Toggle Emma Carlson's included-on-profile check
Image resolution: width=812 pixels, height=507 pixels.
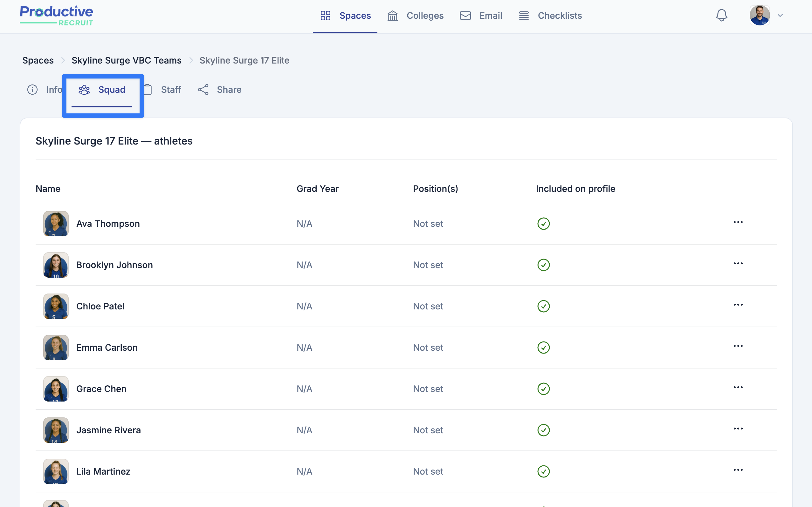tap(543, 348)
